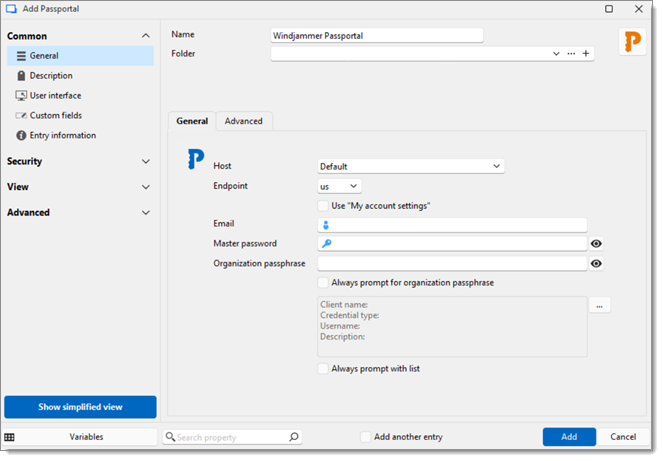Check Always prompt for organization passphrase
This screenshot has width=663, height=461.
[x=323, y=283]
